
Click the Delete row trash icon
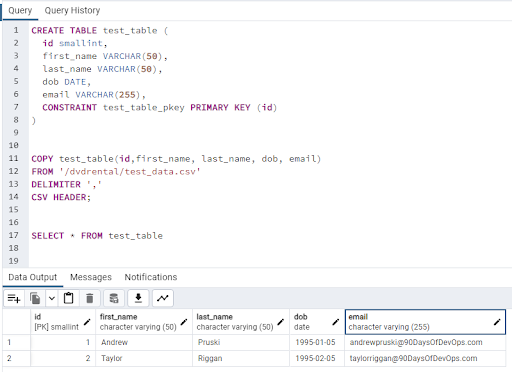point(90,298)
